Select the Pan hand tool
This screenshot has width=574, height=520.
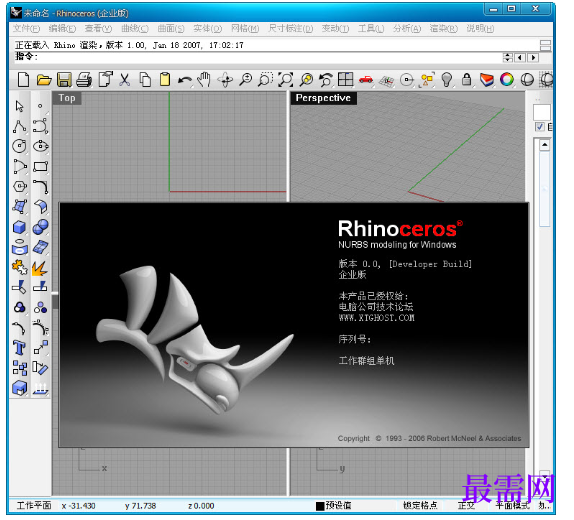204,79
